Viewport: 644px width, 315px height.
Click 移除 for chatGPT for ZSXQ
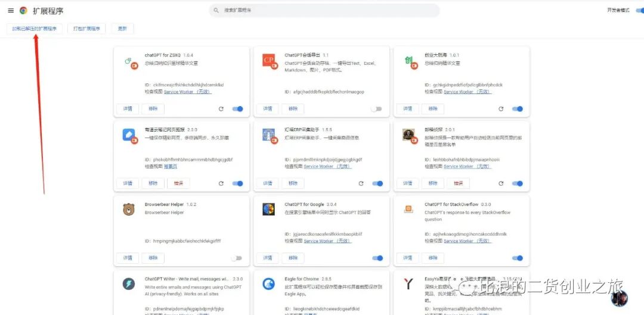153,109
